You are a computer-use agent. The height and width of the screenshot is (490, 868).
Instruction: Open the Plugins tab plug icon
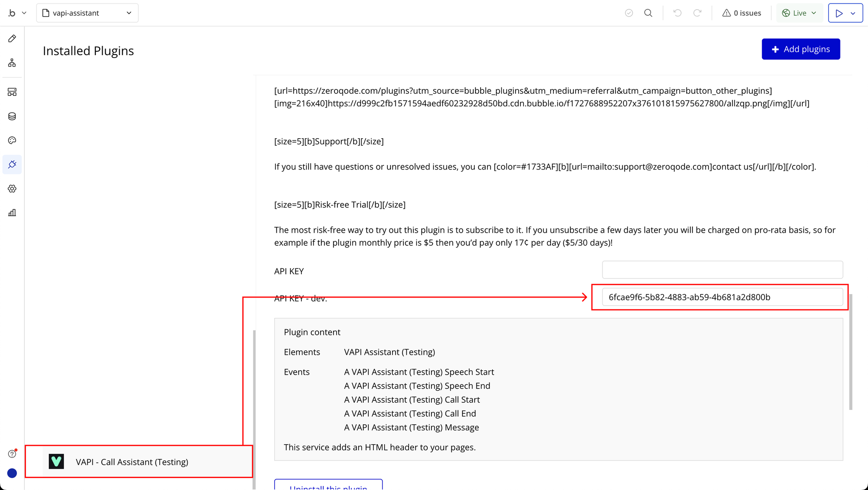12,164
